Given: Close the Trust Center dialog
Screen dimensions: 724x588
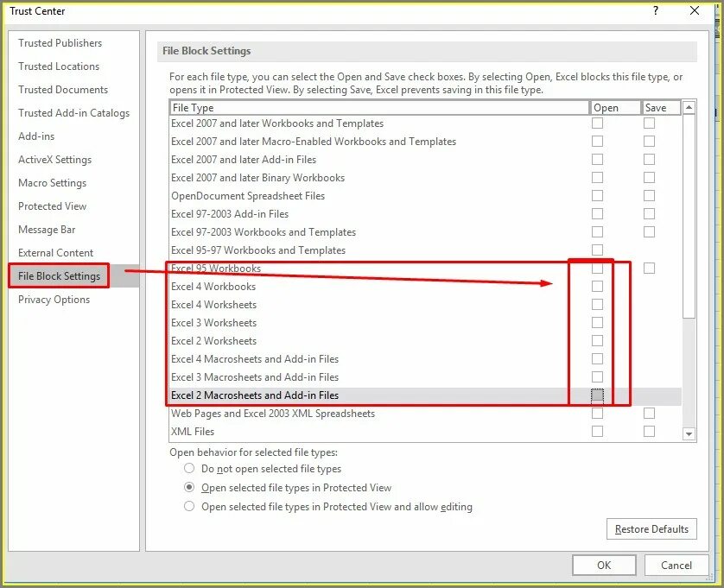Looking at the screenshot, I should [x=695, y=11].
